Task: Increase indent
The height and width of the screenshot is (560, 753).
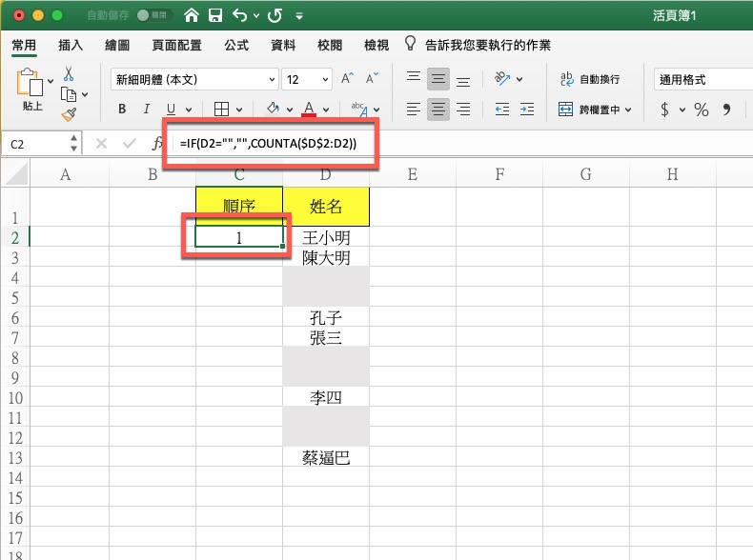Action: click(527, 110)
